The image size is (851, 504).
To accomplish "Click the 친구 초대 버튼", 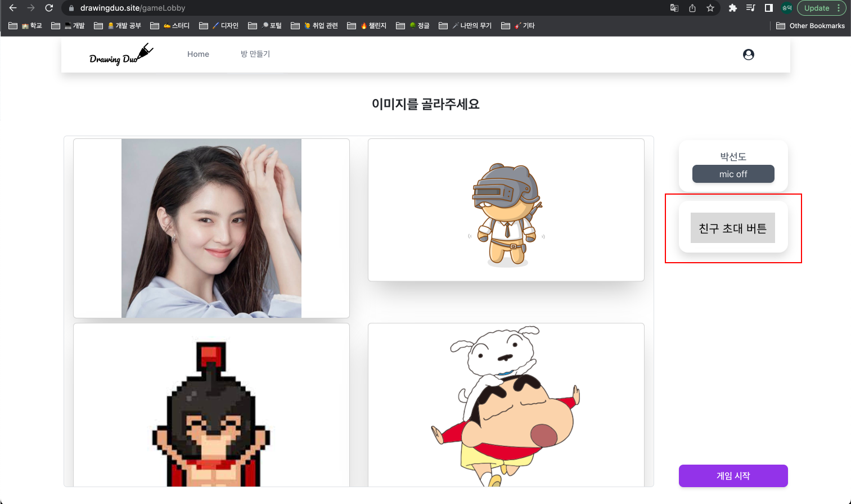I will (732, 227).
